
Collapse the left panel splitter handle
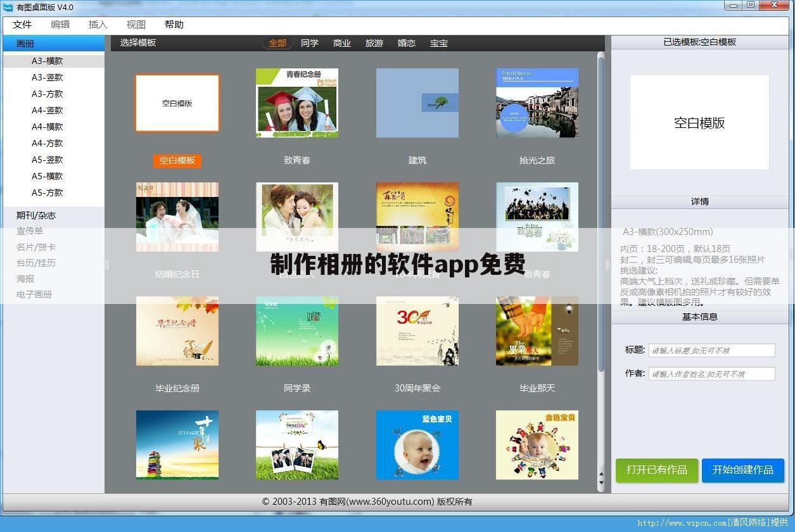107,265
